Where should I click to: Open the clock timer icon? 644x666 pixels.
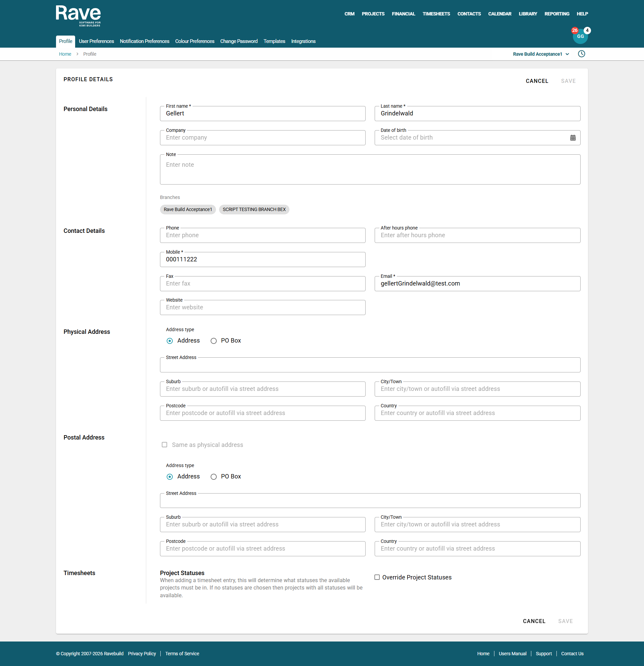click(581, 54)
